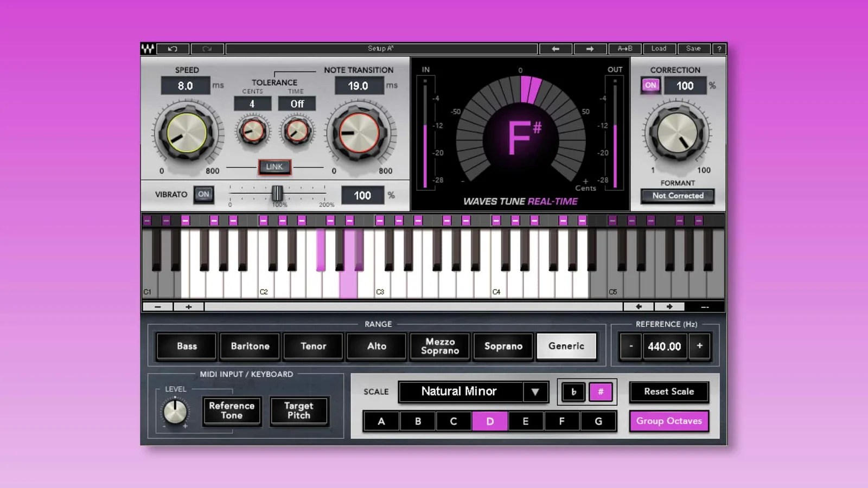The height and width of the screenshot is (488, 868).
Task: Click the left arrow preset navigation icon
Action: tap(555, 48)
